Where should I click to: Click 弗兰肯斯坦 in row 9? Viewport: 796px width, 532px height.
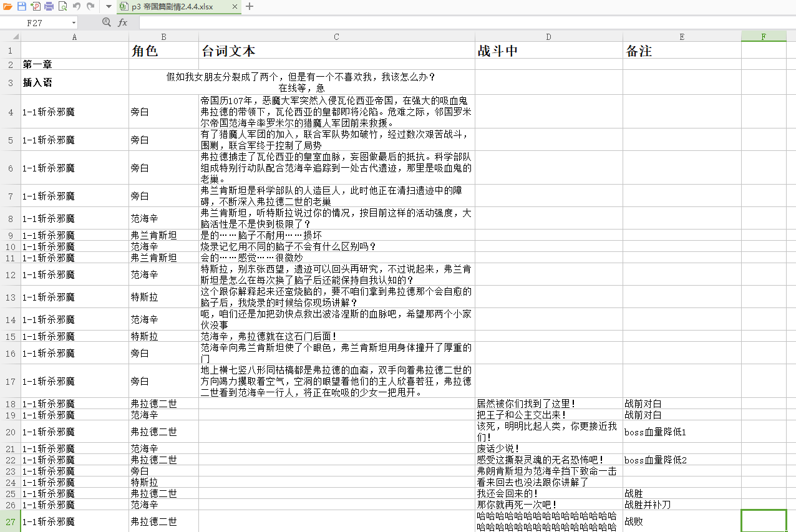[164, 235]
